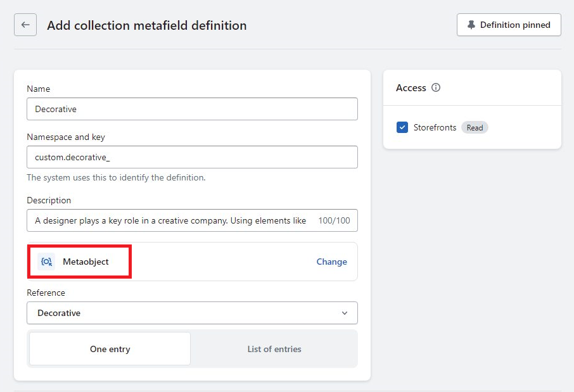Image resolution: width=574 pixels, height=392 pixels.
Task: Click inside the Name field showing Decorative
Action: pyautogui.click(x=192, y=108)
